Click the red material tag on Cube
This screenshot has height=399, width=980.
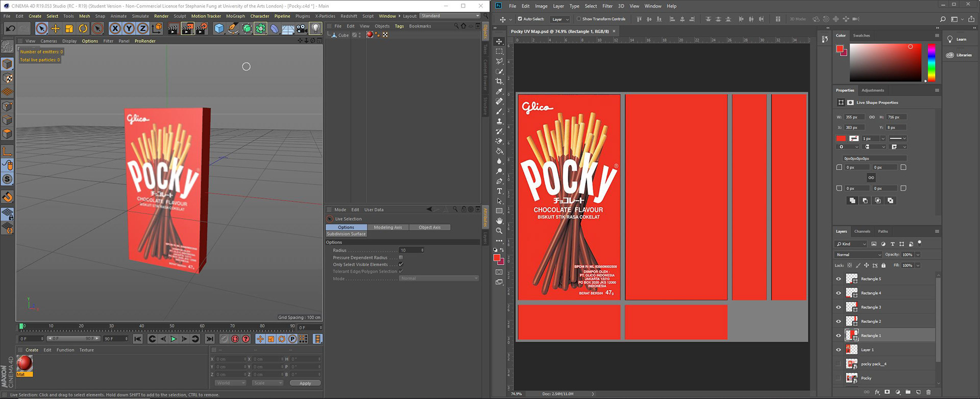(370, 35)
